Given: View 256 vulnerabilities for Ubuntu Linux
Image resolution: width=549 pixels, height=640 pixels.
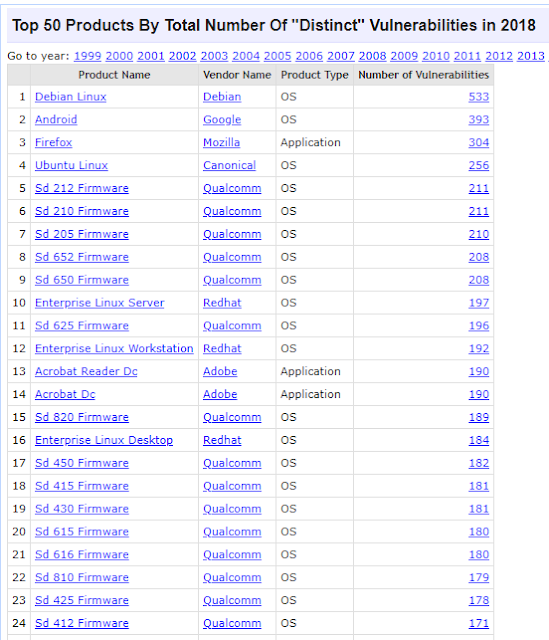Looking at the screenshot, I should tap(479, 165).
